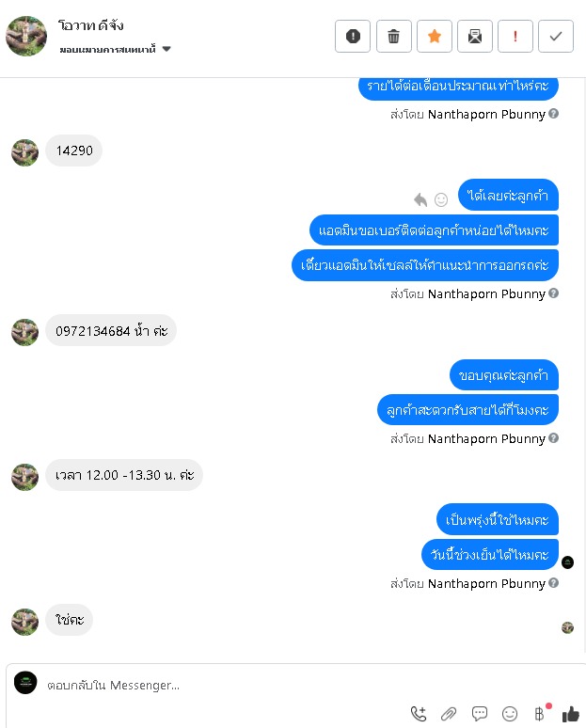Click the customer name in conversation header

91,25
